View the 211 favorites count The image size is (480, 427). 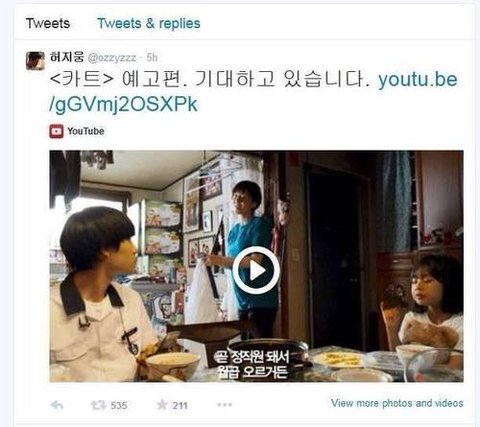pos(180,406)
